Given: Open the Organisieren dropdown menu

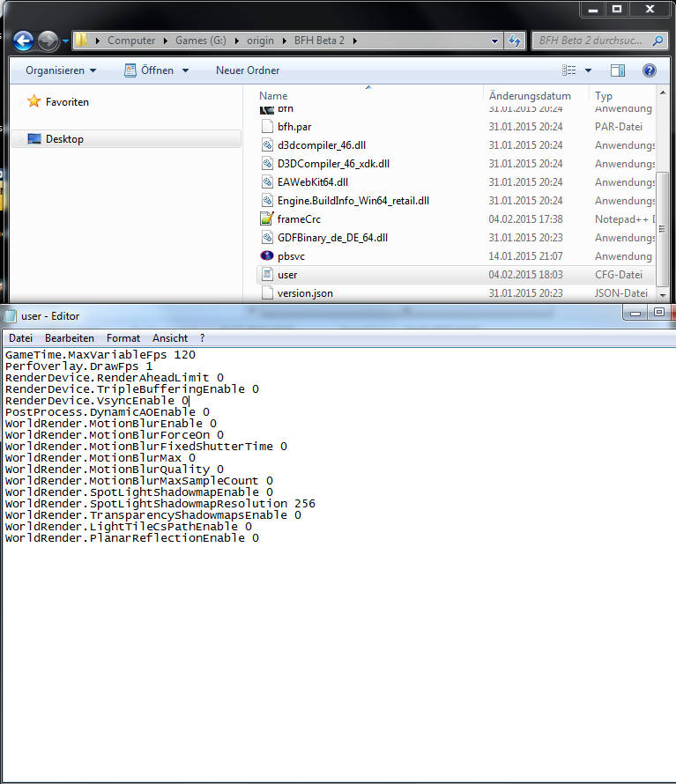Looking at the screenshot, I should (61, 70).
